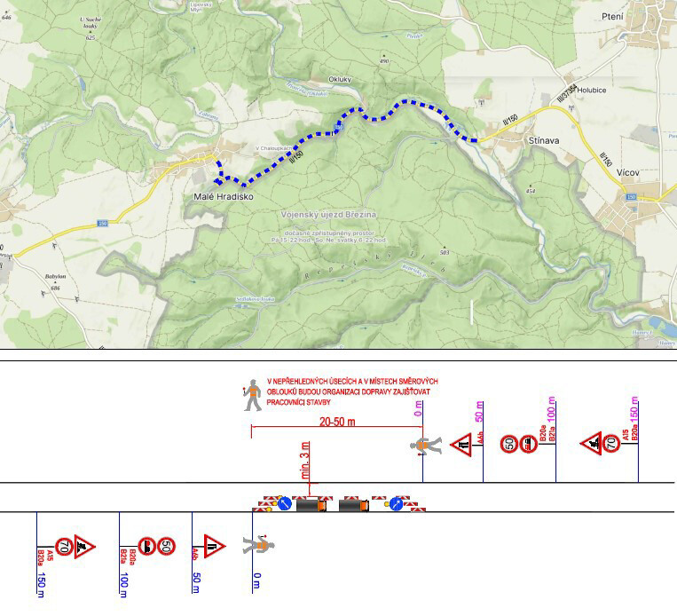The height and width of the screenshot is (616, 677).
Task: Click the 503 elevation point label
Action: pos(445,253)
